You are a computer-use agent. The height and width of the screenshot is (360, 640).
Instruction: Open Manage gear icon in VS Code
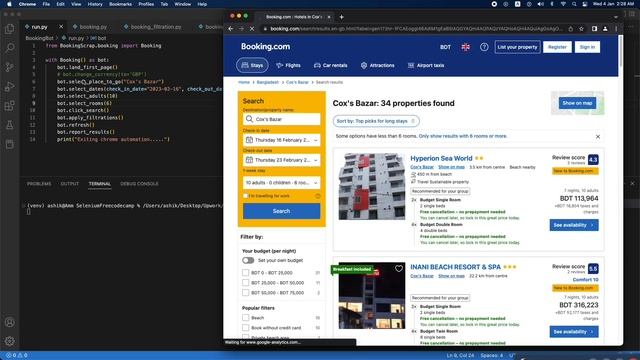[x=9, y=341]
